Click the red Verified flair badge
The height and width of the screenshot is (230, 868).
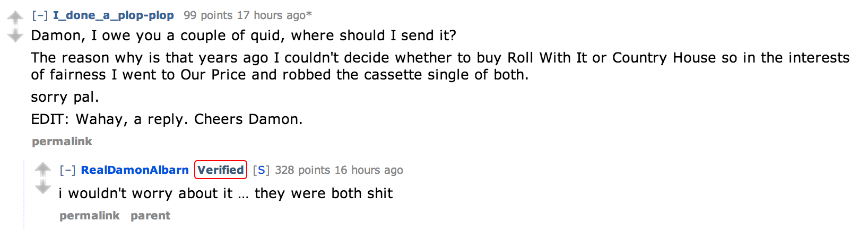point(221,170)
